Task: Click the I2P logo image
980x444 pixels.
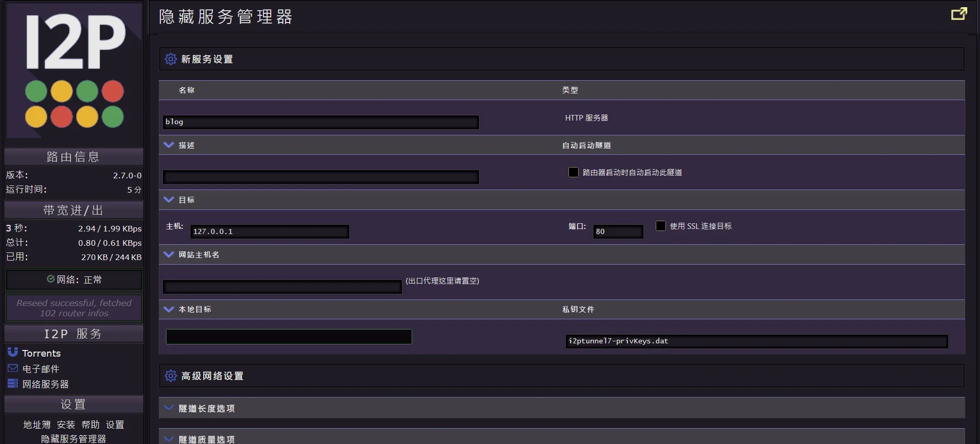Action: pyautogui.click(x=74, y=71)
